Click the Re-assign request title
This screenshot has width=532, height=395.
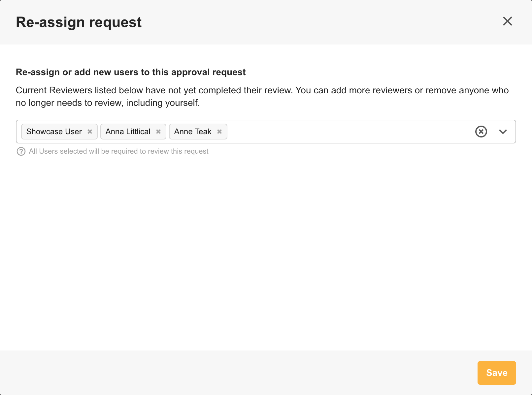(79, 22)
